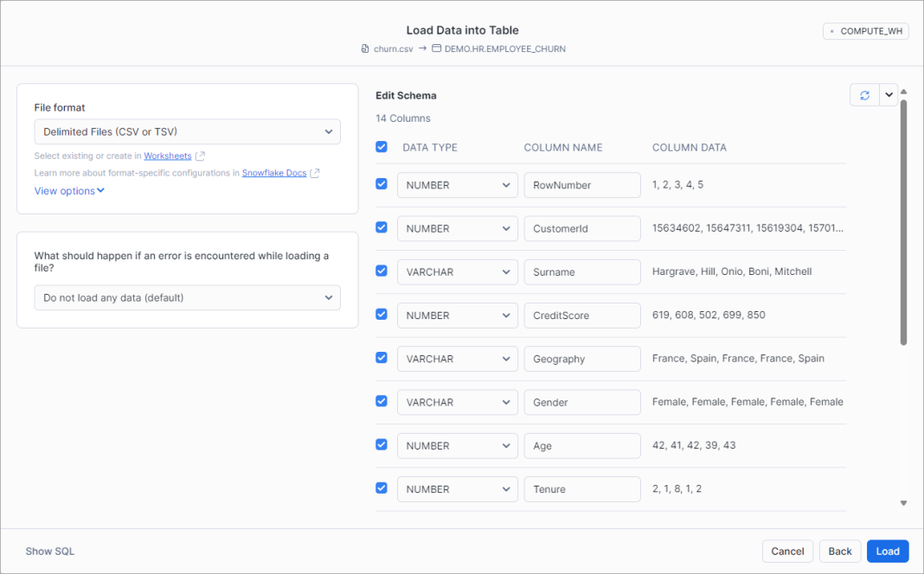Viewport: 924px width, 574px height.
Task: Uncheck the Surname column checkbox
Action: click(x=382, y=271)
